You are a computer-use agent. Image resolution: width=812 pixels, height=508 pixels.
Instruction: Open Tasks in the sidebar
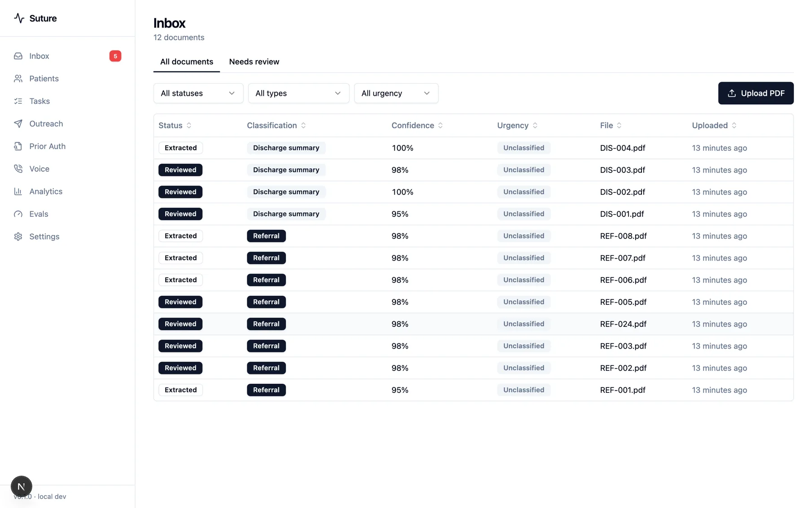click(x=40, y=101)
